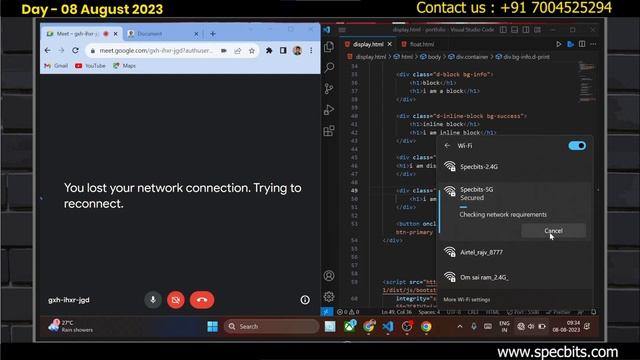Toggle camera in Google Meet
The width and height of the screenshot is (640, 360).
pyautogui.click(x=176, y=300)
